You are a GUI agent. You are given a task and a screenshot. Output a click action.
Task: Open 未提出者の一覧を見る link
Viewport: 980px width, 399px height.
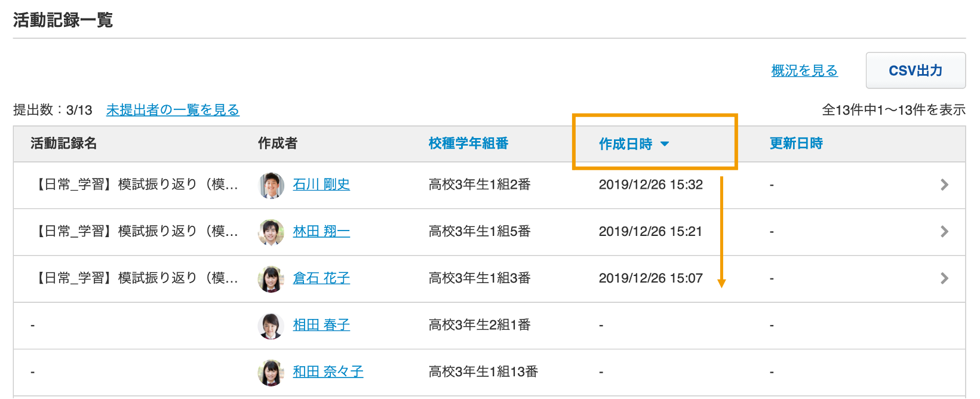pyautogui.click(x=173, y=110)
